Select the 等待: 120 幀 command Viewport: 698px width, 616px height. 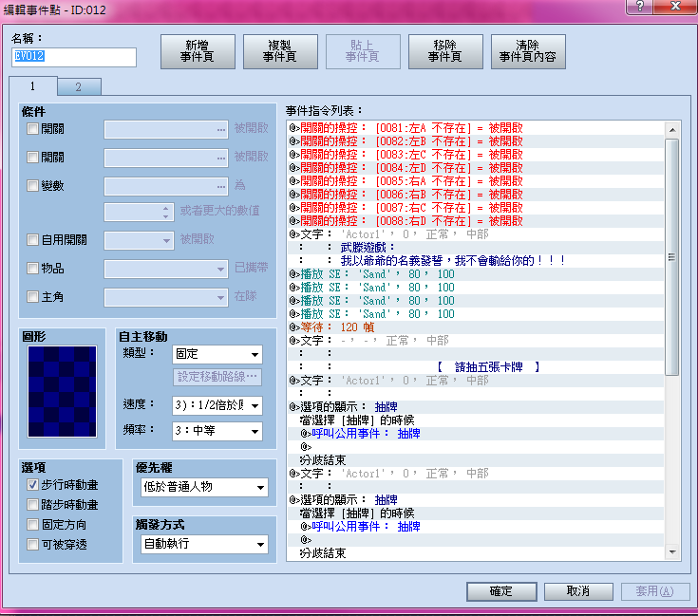pos(476,327)
